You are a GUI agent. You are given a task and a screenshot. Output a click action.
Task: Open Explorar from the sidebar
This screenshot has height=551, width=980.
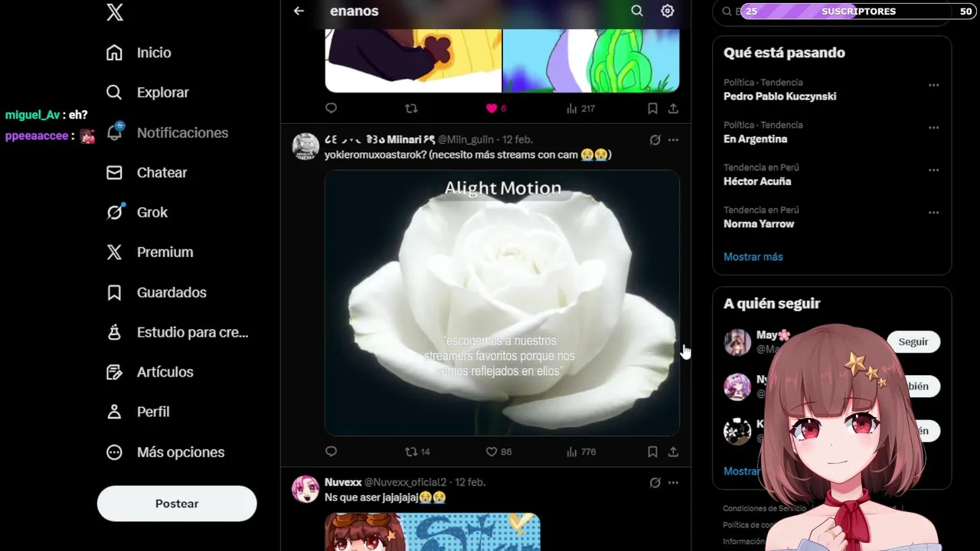point(147,93)
